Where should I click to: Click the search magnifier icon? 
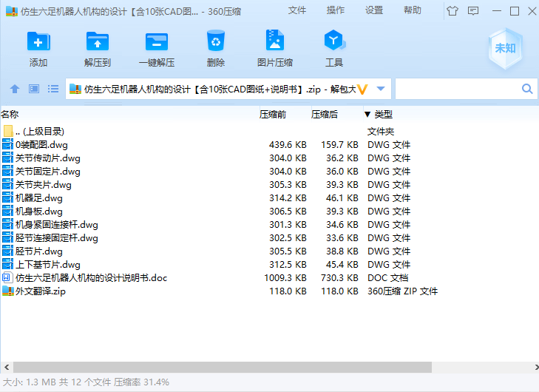(527, 89)
